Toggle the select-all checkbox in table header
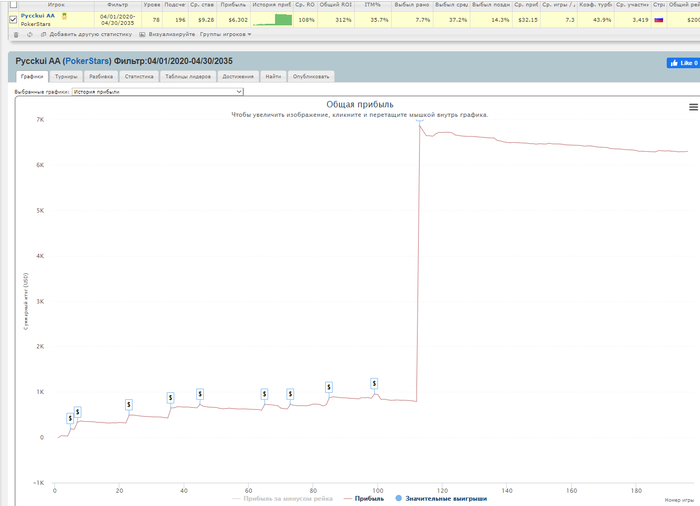This screenshot has width=700, height=506. [x=13, y=4]
